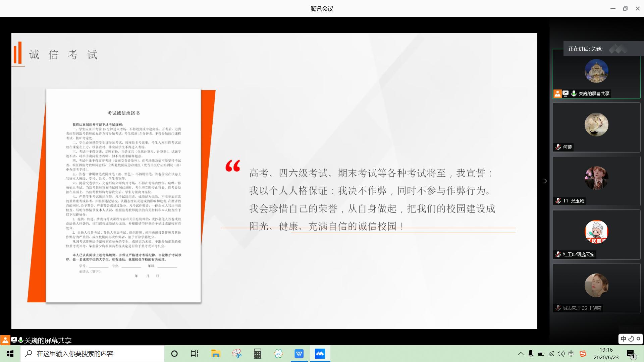Click 何荣's muted microphone icon
The image size is (644, 362).
point(558,147)
